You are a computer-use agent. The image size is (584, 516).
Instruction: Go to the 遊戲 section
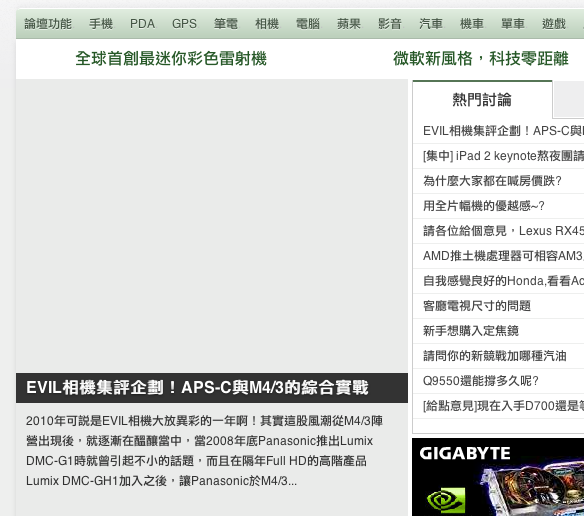pyautogui.click(x=554, y=24)
